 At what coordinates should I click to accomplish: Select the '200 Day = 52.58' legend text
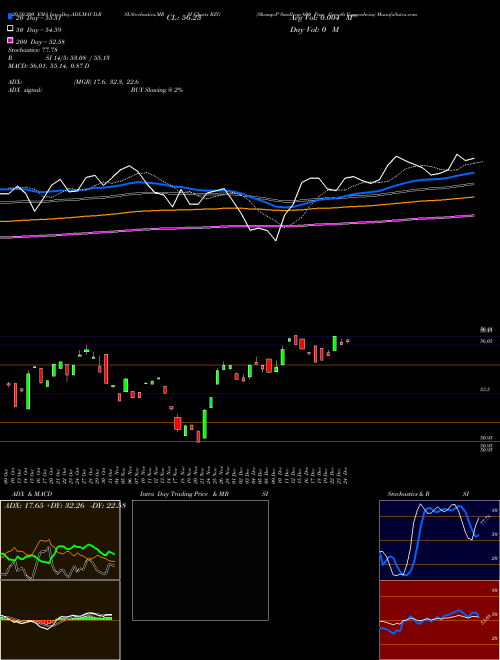tap(40, 42)
